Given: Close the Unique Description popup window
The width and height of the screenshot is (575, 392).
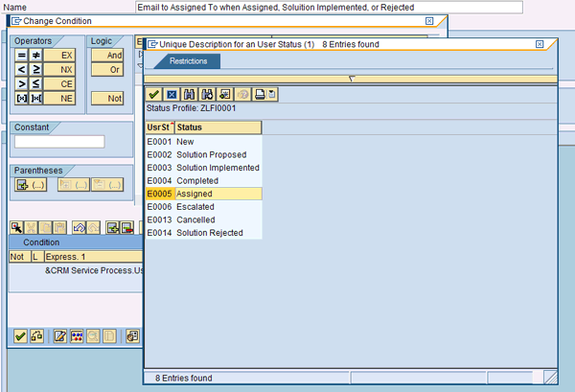Looking at the screenshot, I should 540,44.
